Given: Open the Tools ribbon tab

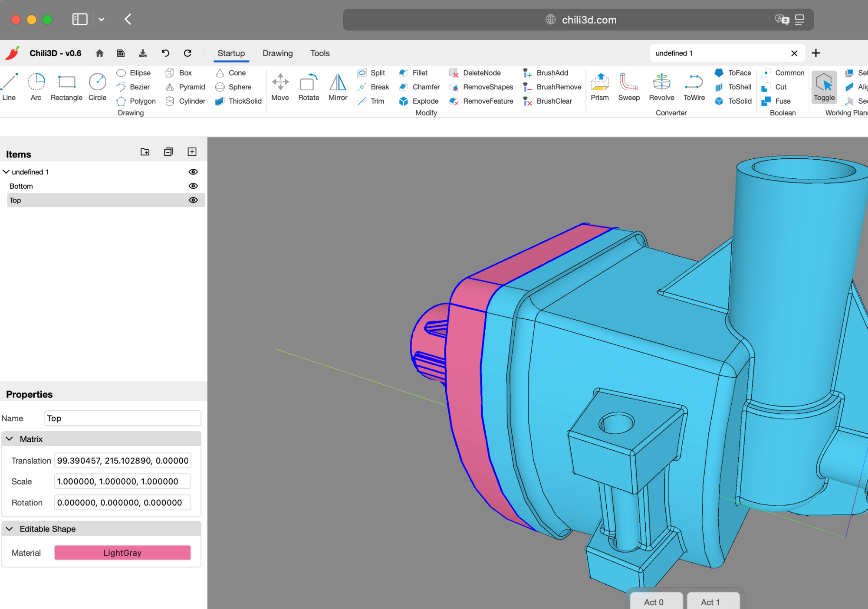Looking at the screenshot, I should tap(320, 53).
